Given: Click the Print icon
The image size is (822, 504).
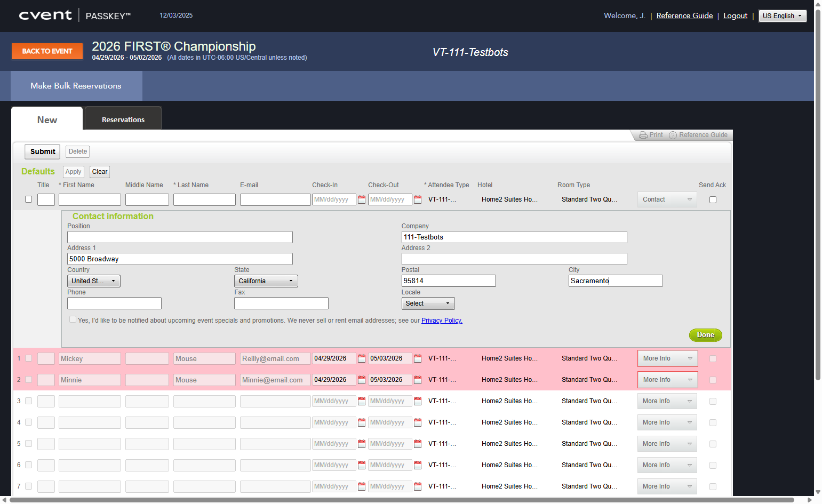Looking at the screenshot, I should 643,135.
